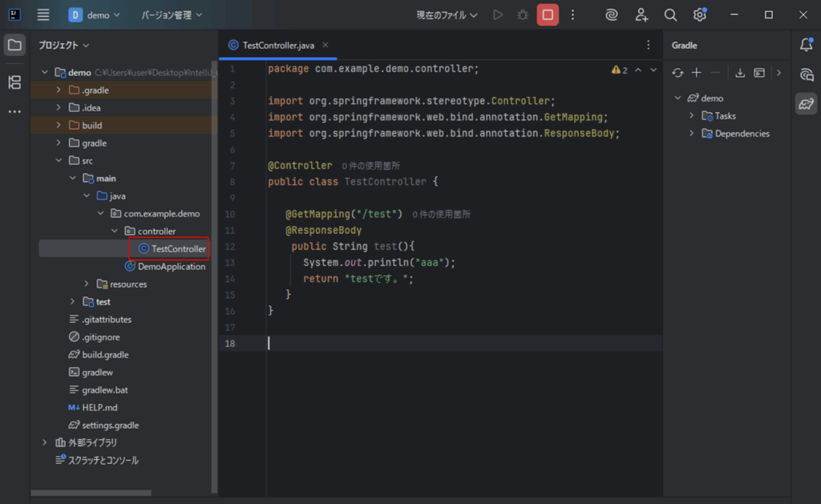The width and height of the screenshot is (821, 504).
Task: Expand the test folder
Action: [72, 301]
